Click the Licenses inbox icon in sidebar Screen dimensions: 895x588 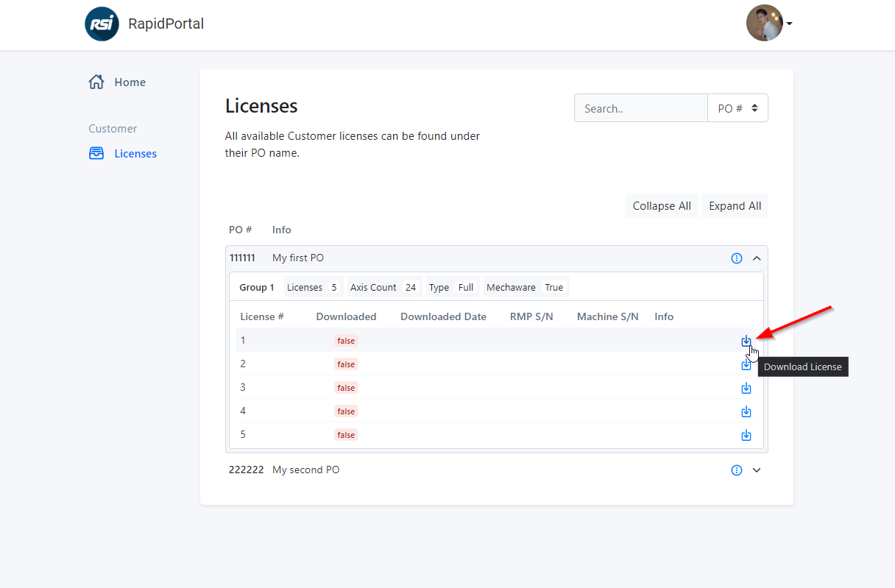(x=96, y=153)
